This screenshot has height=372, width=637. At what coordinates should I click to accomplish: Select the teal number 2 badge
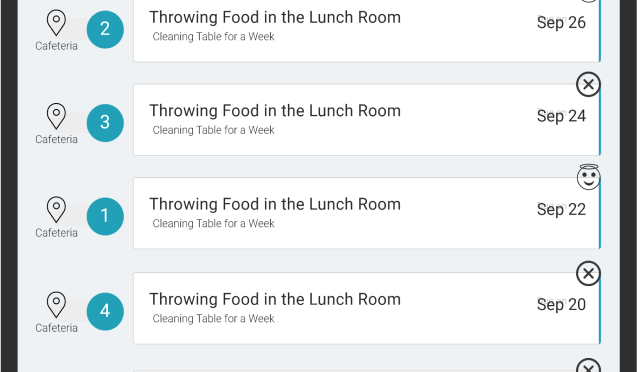coord(105,30)
